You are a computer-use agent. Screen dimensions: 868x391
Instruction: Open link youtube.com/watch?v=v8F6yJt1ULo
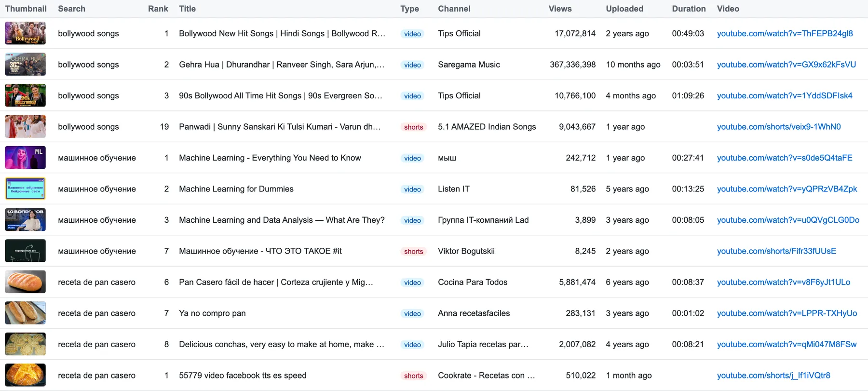click(784, 282)
